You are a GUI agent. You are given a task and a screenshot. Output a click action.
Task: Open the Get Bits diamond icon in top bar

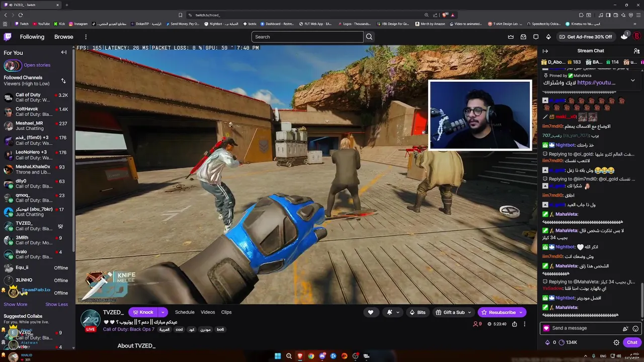point(548,37)
